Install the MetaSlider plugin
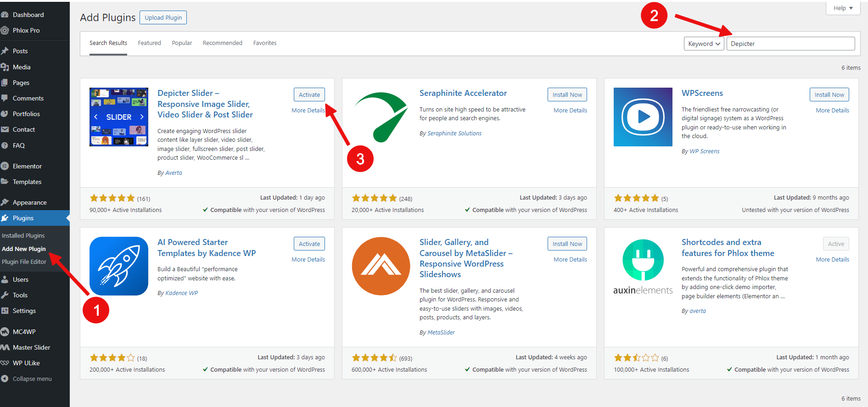Viewport: 868px width, 407px height. point(567,244)
